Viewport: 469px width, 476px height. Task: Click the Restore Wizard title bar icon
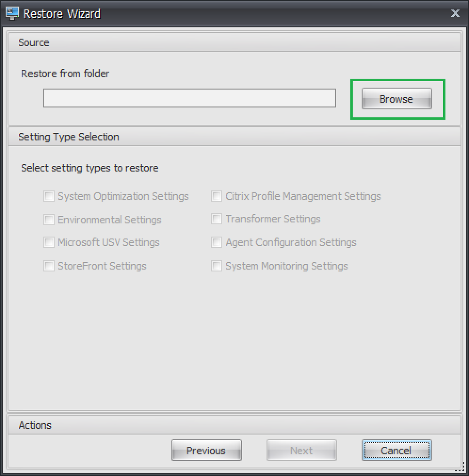[12, 13]
